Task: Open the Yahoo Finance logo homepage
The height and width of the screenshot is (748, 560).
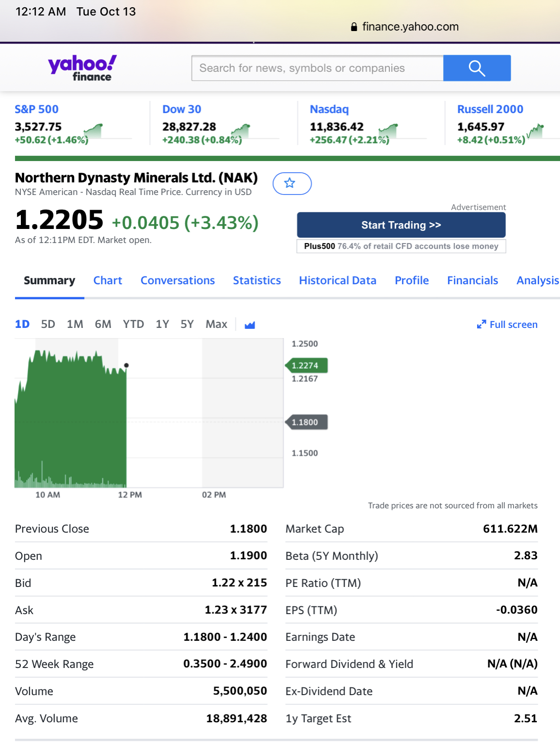Action: [82, 68]
